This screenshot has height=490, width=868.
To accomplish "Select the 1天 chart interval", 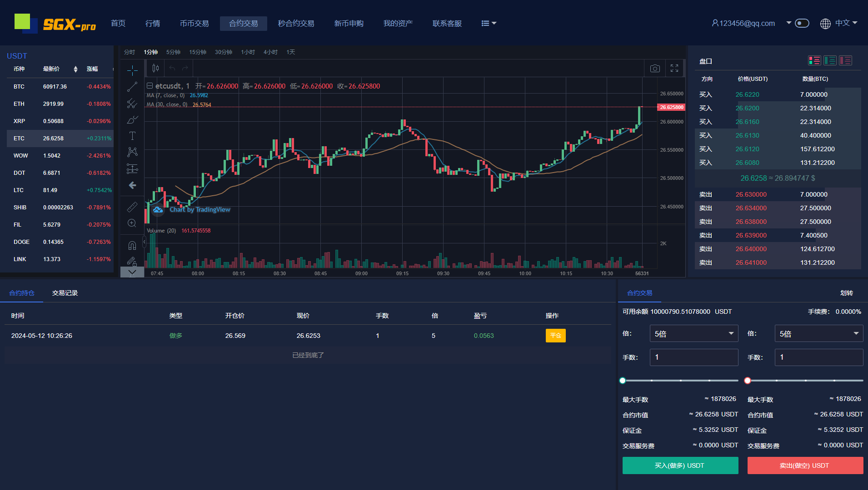I will (x=291, y=52).
